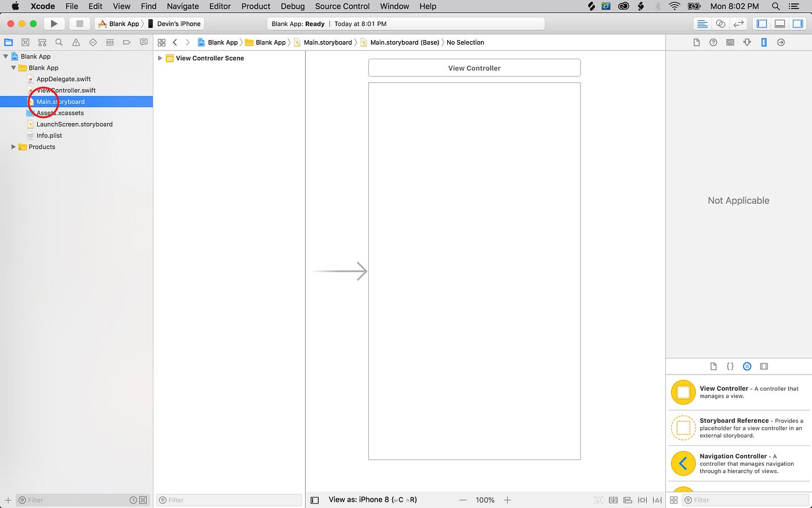
Task: Show the Media library icon
Action: pos(764,366)
